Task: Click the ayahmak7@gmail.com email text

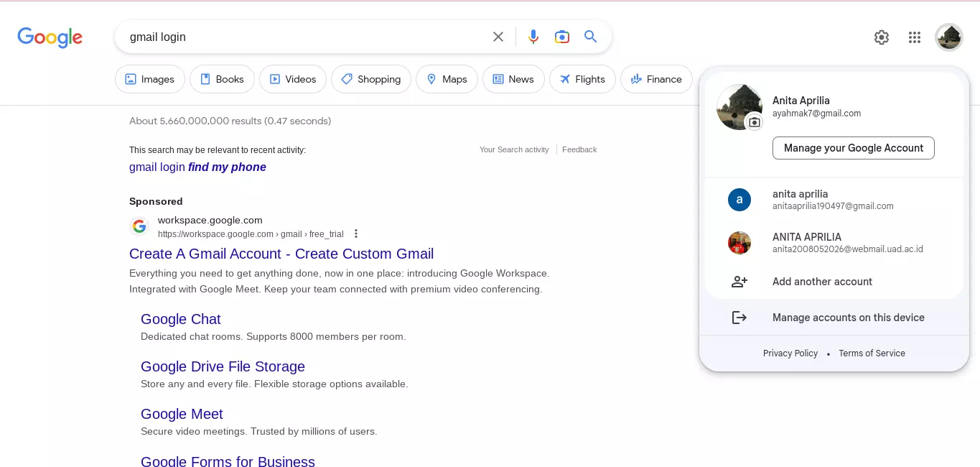Action: pyautogui.click(x=816, y=114)
